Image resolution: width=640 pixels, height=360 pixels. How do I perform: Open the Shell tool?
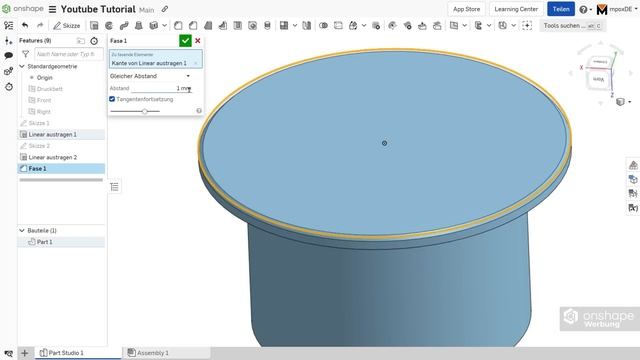coord(238,26)
